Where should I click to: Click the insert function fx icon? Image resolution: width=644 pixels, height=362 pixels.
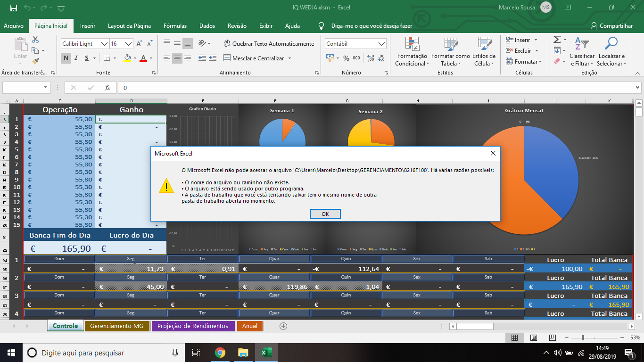coord(107,88)
